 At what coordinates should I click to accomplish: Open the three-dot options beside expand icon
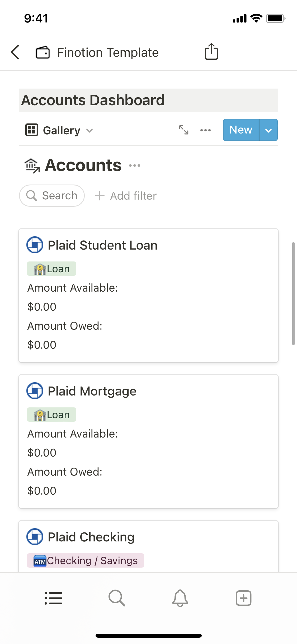point(205,130)
